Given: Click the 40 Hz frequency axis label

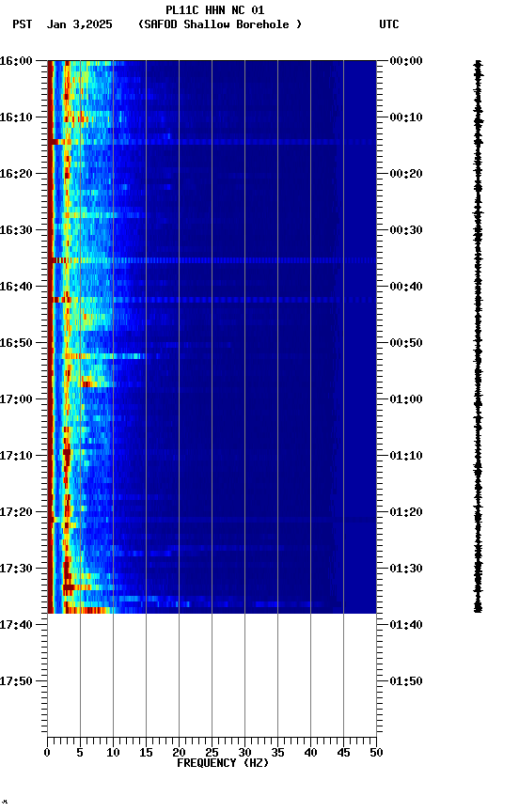Looking at the screenshot, I should [310, 753].
